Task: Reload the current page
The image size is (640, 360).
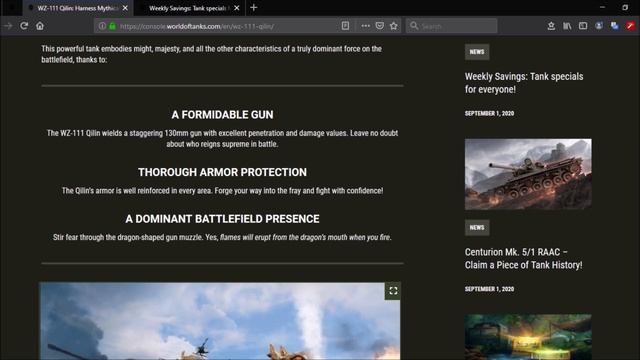Action: pos(24,26)
